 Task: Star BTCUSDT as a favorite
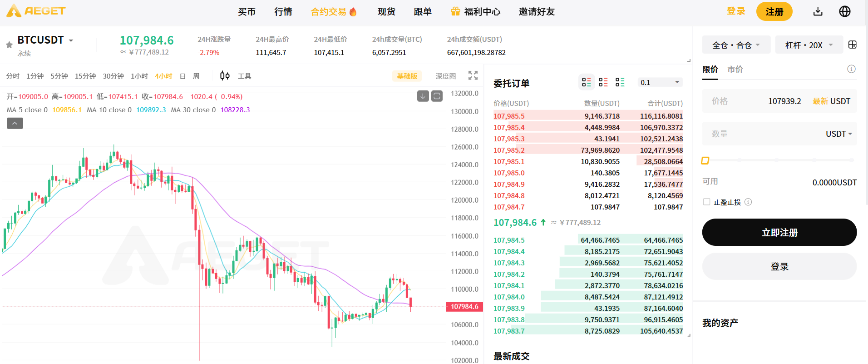click(x=9, y=45)
